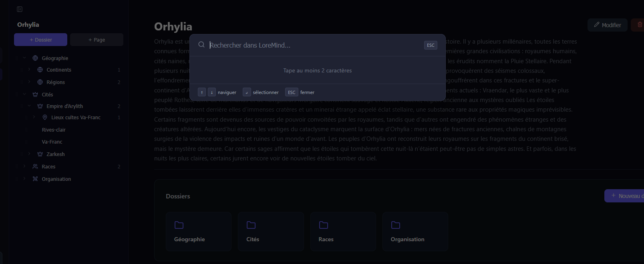Grab the drag handle of the Races row
This screenshot has width=644, height=264.
tap(17, 166)
